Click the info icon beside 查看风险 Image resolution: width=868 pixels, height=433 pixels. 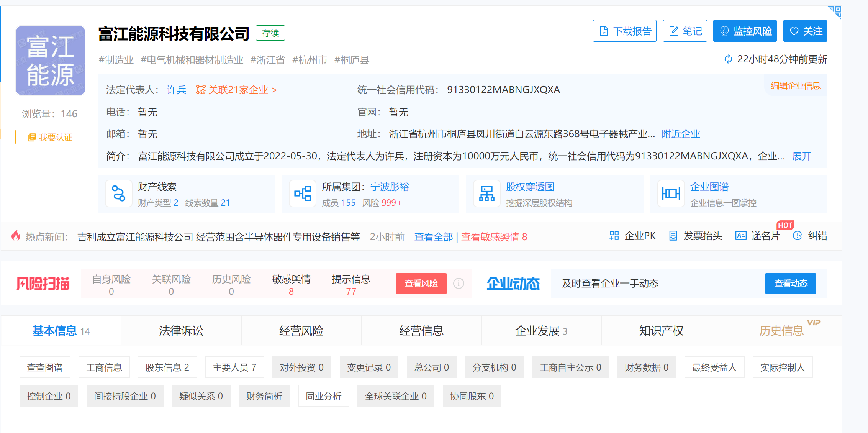[459, 284]
